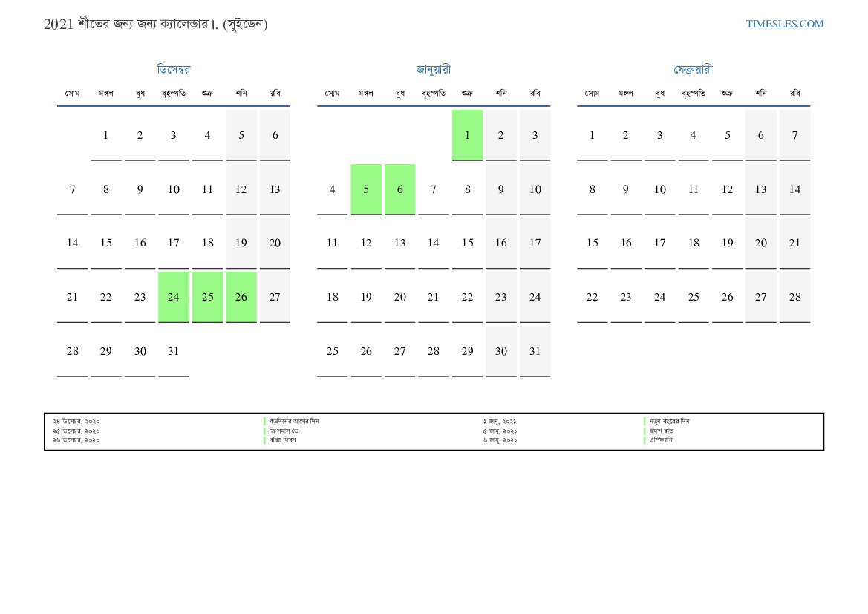Click the ডিসেম্বর month heading
This screenshot has height=614, width=868.
(173, 70)
